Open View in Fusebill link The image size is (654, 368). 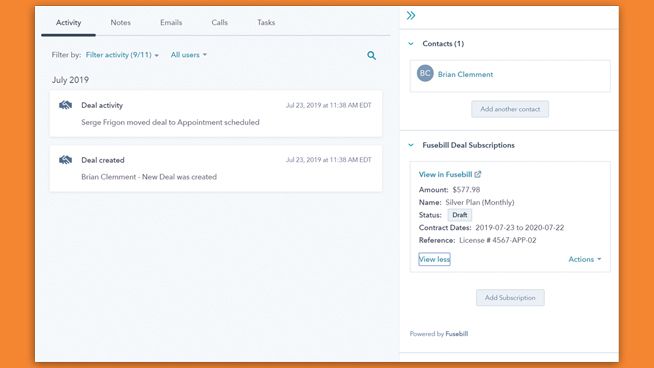click(x=445, y=174)
